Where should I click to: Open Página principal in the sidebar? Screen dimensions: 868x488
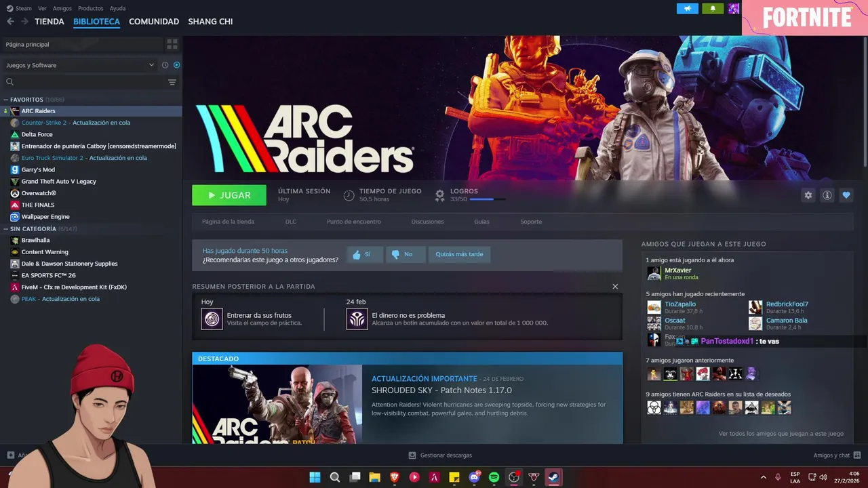[x=81, y=44]
